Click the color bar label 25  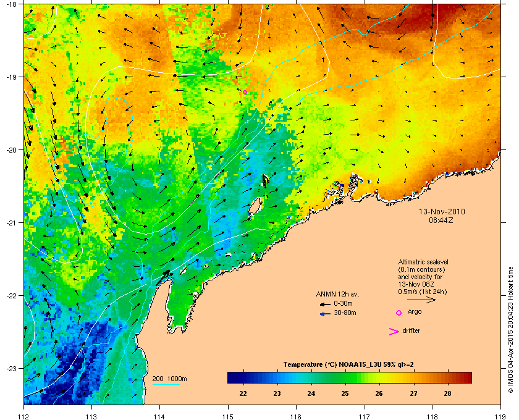[x=345, y=393]
